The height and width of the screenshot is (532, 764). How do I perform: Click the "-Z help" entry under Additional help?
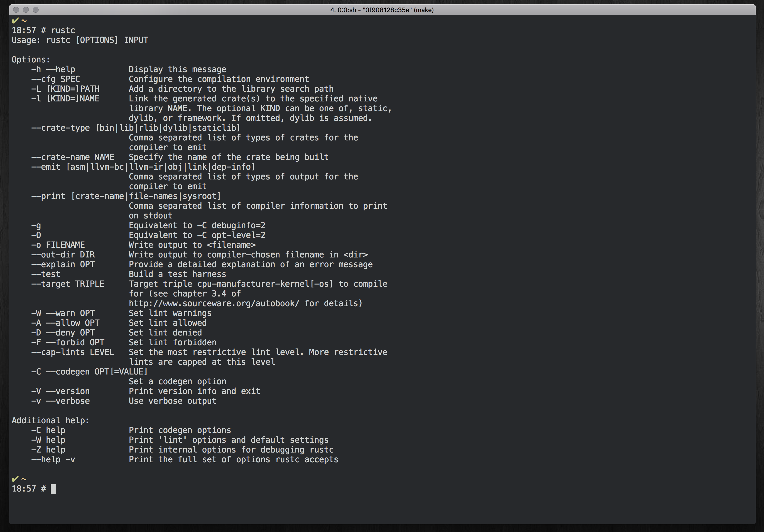click(x=48, y=450)
